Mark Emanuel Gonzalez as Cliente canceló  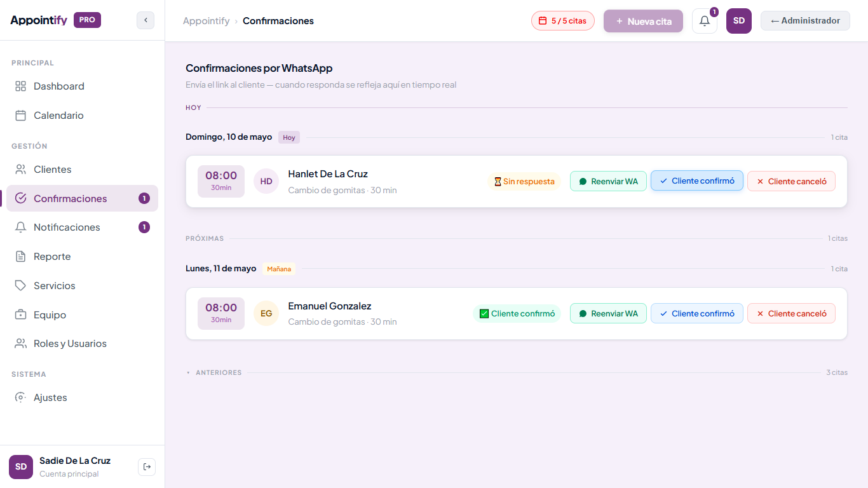coord(791,313)
